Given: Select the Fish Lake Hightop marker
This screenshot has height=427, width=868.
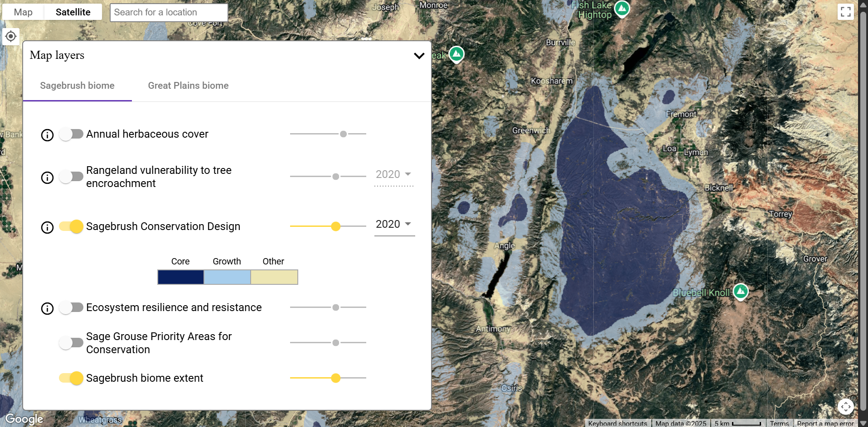Looking at the screenshot, I should coord(622,8).
